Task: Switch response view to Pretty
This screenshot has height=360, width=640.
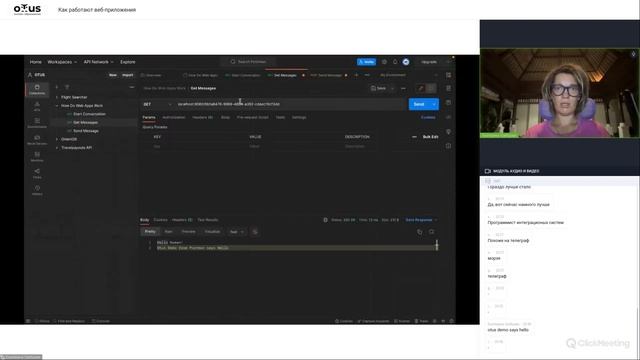Action: pos(150,232)
